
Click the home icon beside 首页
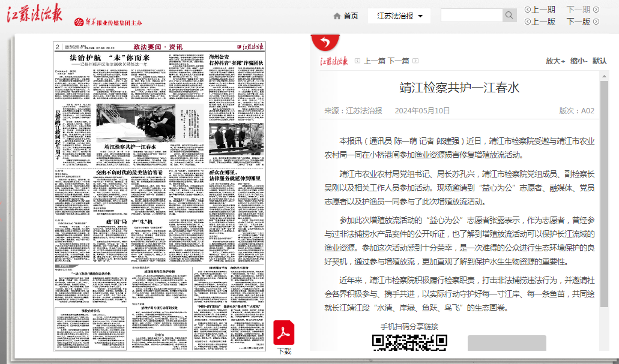click(337, 16)
